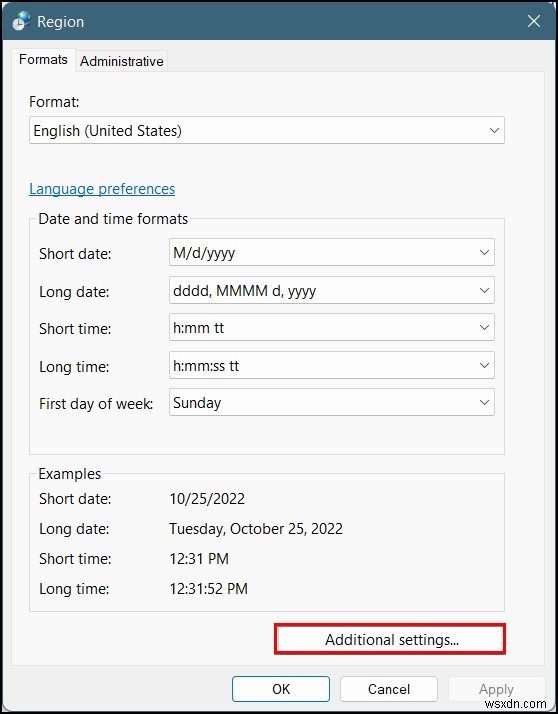Open the Language preferences link
Screen dimensions: 558x714
(102, 189)
